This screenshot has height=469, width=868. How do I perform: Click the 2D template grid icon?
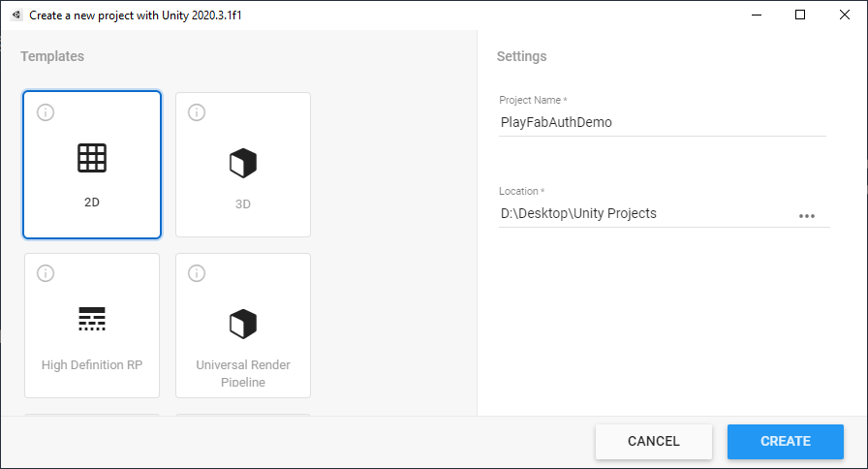click(x=92, y=158)
